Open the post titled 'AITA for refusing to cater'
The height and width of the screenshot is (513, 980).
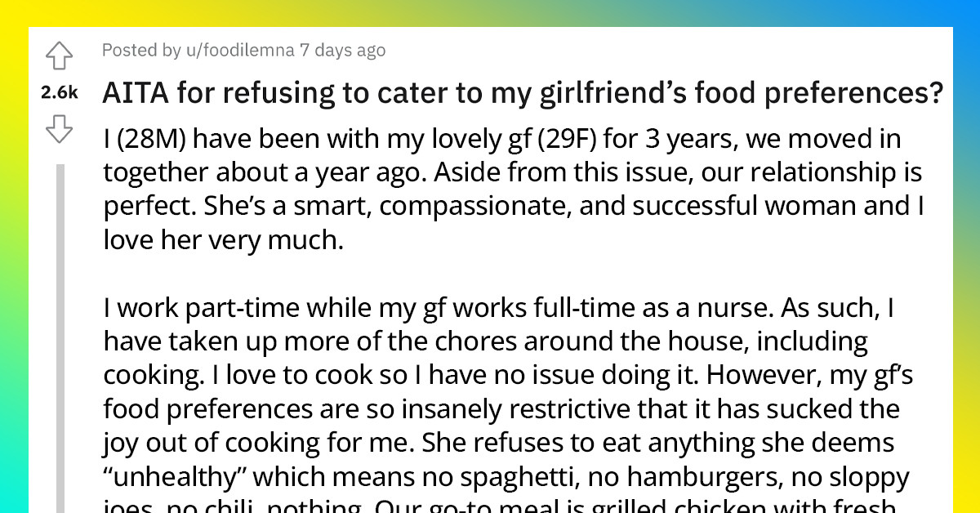coord(522,92)
